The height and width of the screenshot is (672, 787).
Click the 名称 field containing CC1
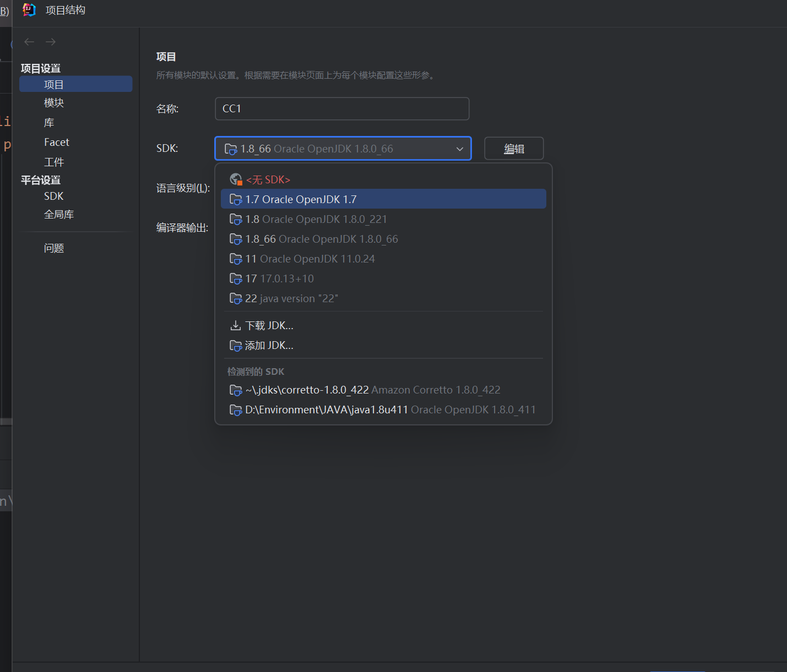pyautogui.click(x=342, y=108)
